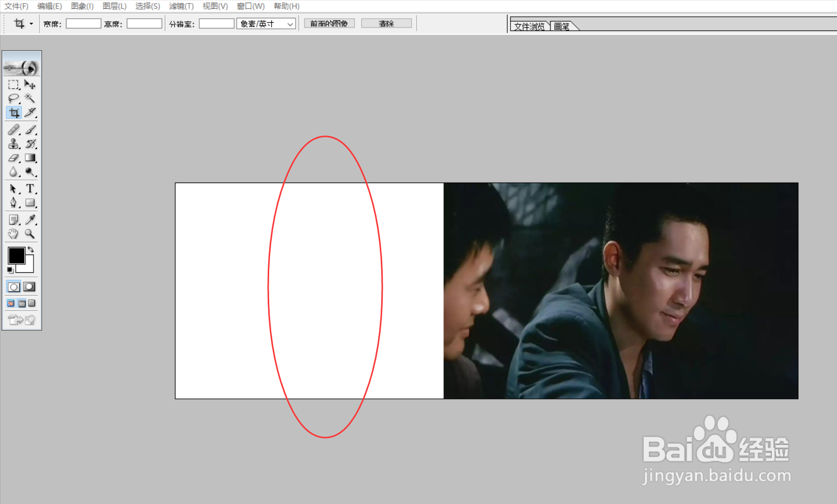This screenshot has width=837, height=504.
Task: Click the 前面的图象 button
Action: click(330, 24)
